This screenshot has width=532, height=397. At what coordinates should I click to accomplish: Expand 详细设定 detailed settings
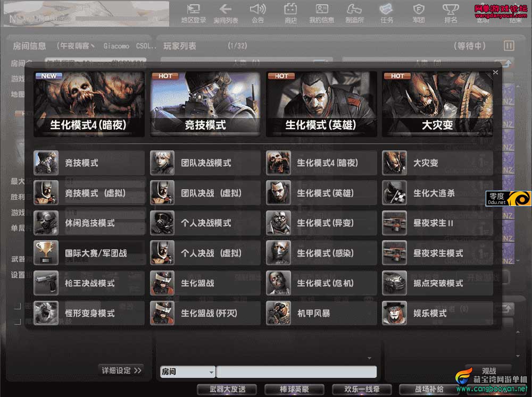[x=121, y=370]
